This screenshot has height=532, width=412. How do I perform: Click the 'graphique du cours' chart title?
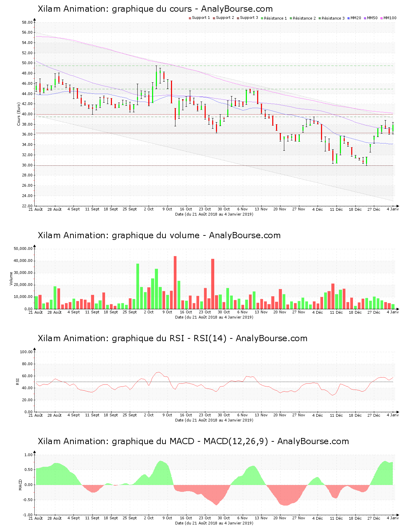tap(155, 9)
